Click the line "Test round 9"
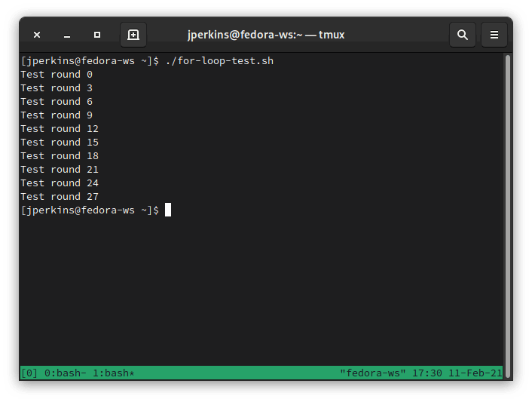 point(57,115)
